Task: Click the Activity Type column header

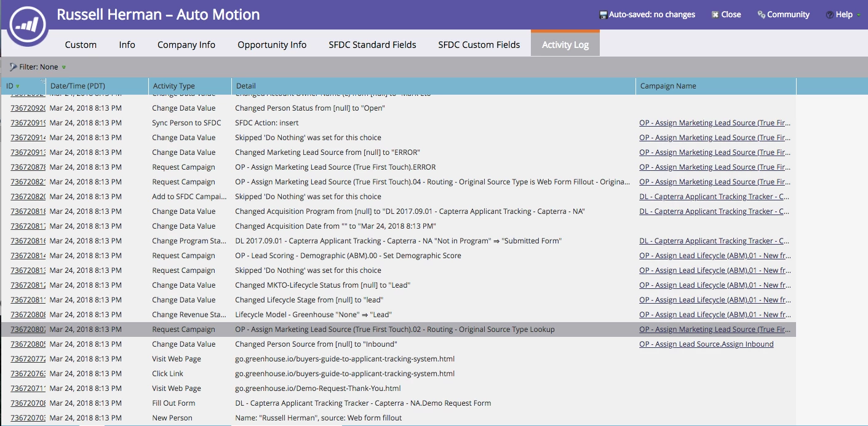Action: click(x=190, y=86)
